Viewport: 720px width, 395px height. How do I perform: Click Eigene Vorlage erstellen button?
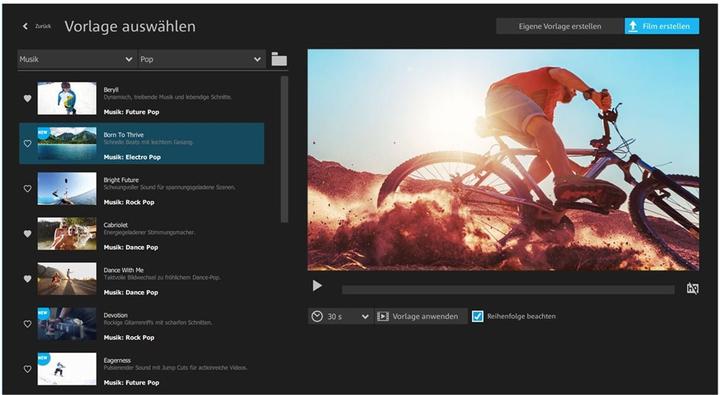click(x=560, y=26)
